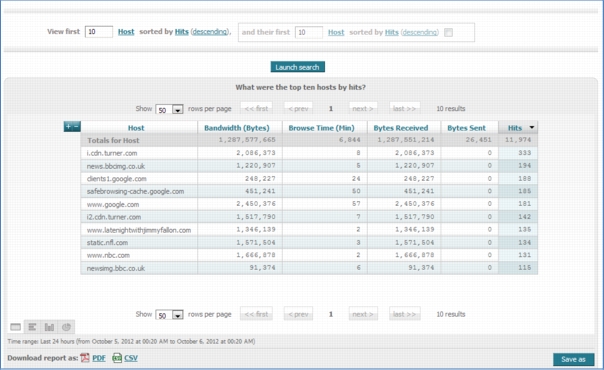Click the Totals for Host row label
This screenshot has height=370, width=604.
pos(113,141)
